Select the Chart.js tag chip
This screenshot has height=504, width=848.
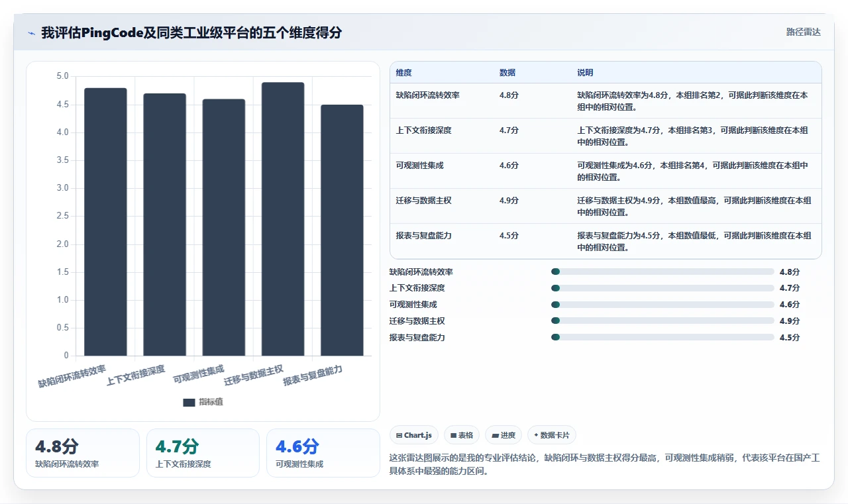(x=413, y=435)
